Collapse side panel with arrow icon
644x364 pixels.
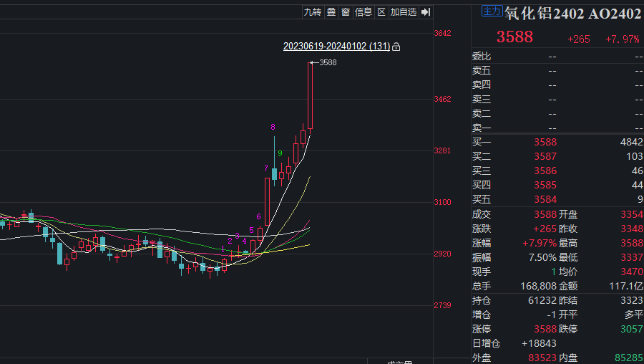(426, 12)
